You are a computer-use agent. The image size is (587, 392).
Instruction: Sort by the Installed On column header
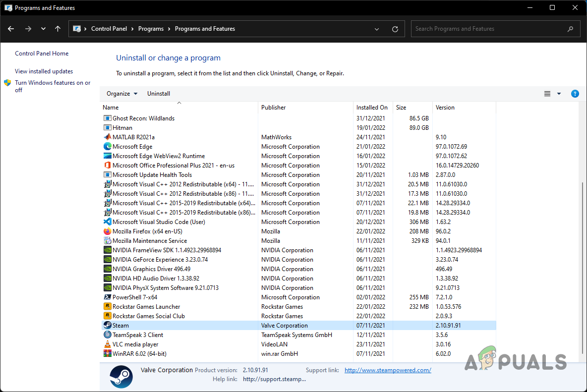(373, 108)
